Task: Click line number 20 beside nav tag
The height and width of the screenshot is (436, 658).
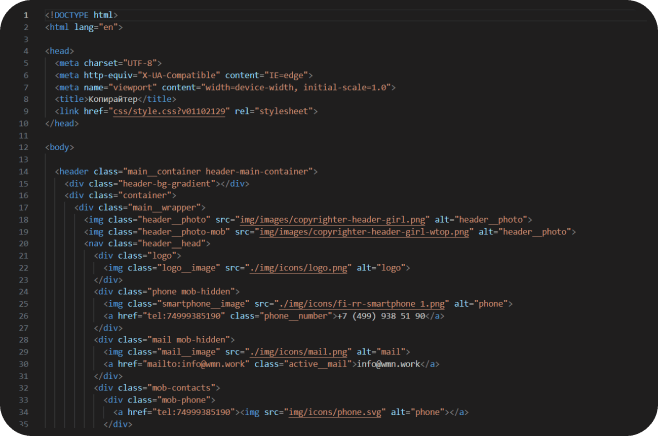Action: (x=24, y=243)
